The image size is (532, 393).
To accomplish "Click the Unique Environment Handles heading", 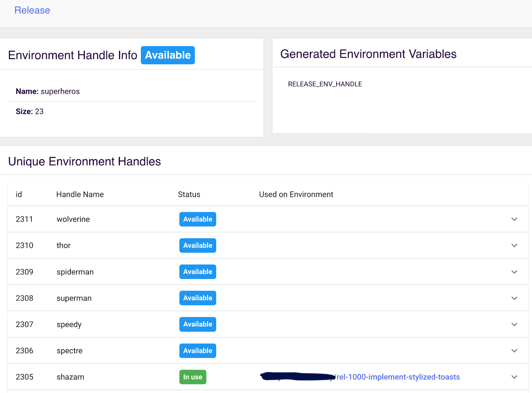I will [84, 161].
